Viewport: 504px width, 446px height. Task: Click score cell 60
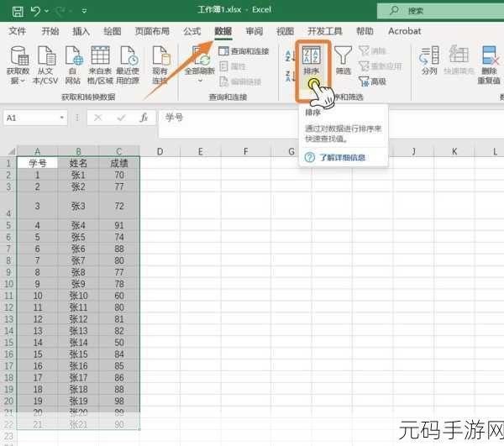click(119, 296)
